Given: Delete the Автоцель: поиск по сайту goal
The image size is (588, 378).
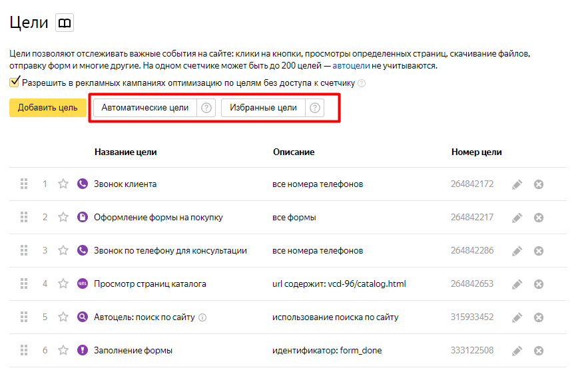Looking at the screenshot, I should click(x=539, y=317).
